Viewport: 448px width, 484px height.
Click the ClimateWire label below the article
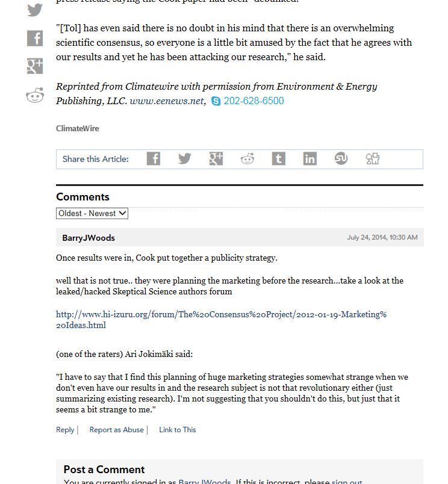pos(78,128)
